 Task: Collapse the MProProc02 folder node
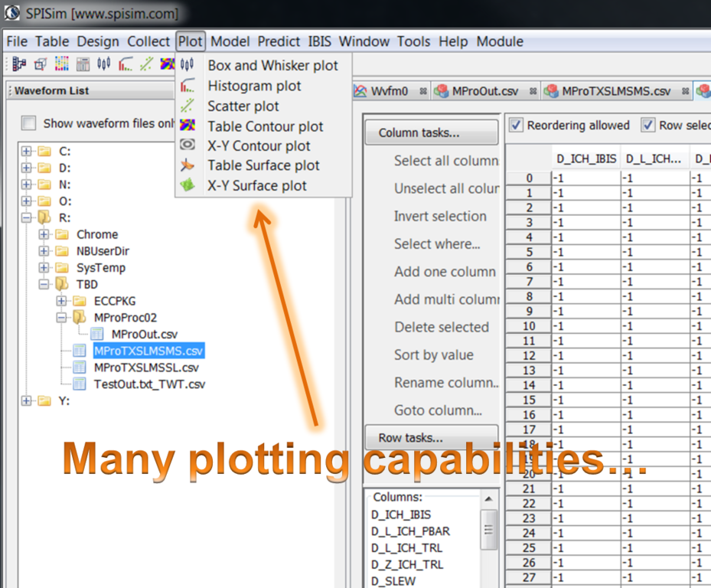click(61, 317)
